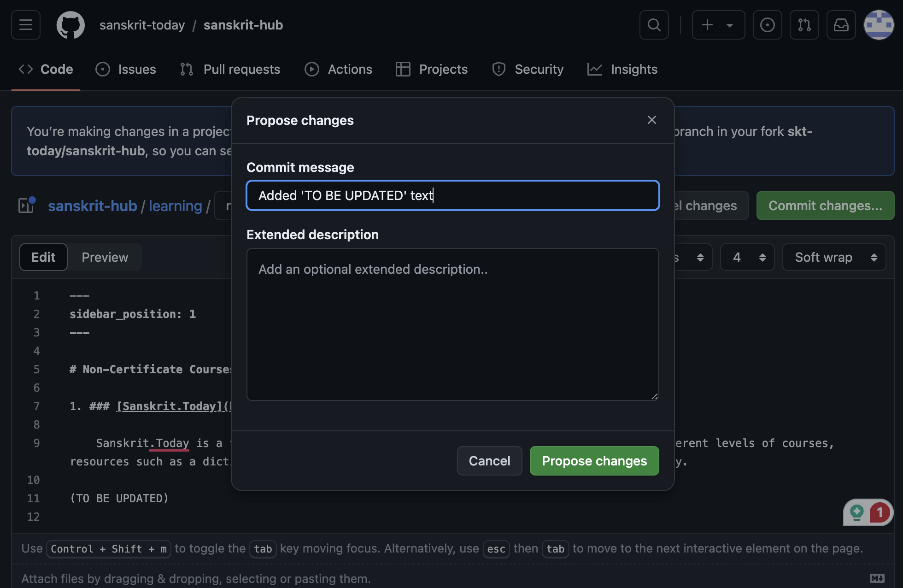Viewport: 903px width, 588px height.
Task: Expand the file tree sidebar icon
Action: (26, 206)
